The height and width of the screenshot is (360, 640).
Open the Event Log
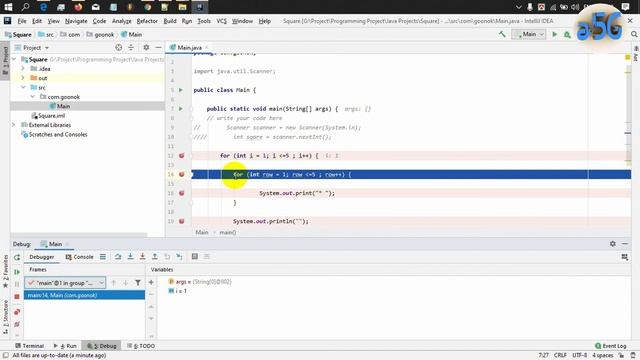point(611,346)
